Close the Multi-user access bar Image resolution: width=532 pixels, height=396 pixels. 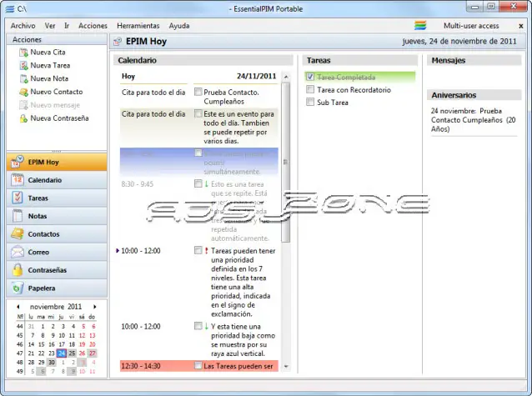[521, 26]
